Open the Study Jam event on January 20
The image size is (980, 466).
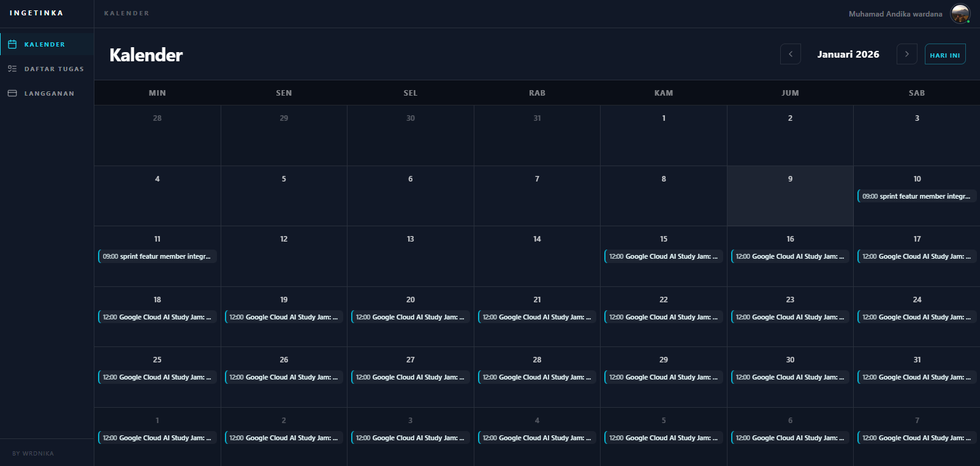(410, 317)
